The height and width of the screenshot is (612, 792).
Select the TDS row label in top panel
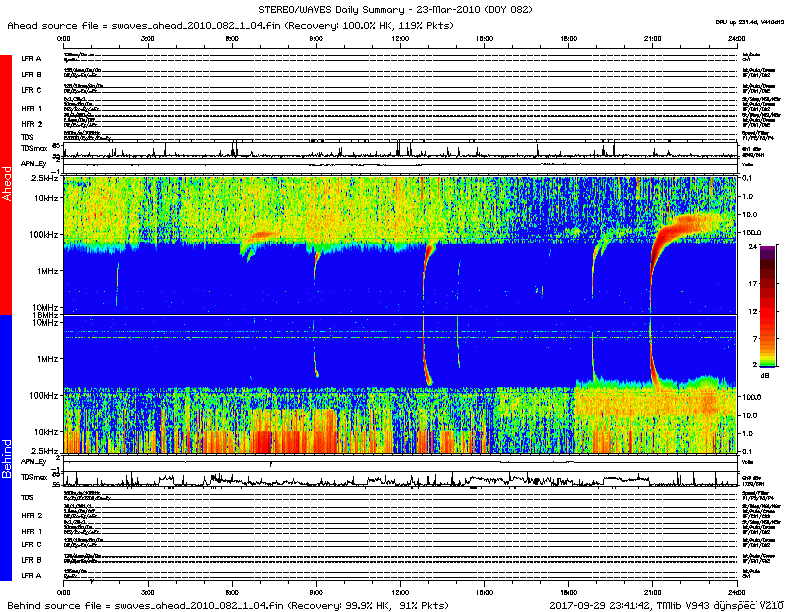click(x=28, y=137)
